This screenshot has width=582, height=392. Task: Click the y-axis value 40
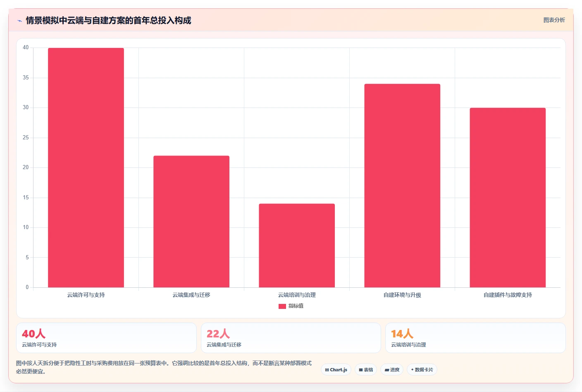[x=26, y=48]
